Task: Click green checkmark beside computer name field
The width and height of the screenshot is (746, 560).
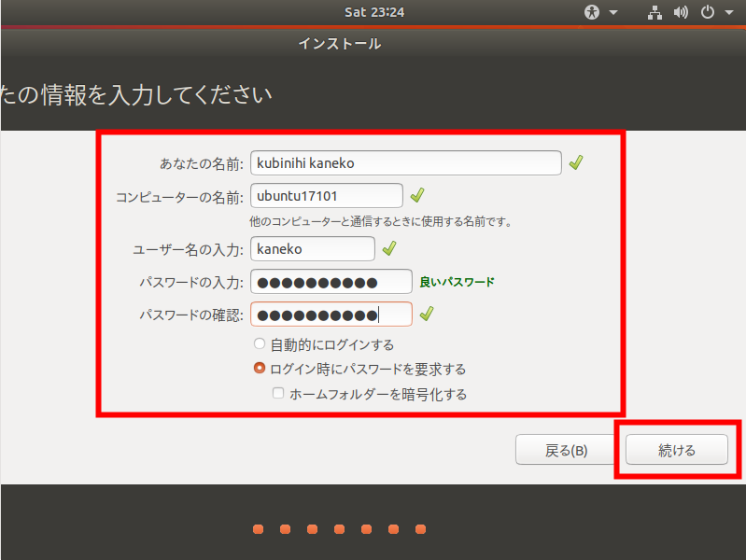Action: (x=417, y=195)
